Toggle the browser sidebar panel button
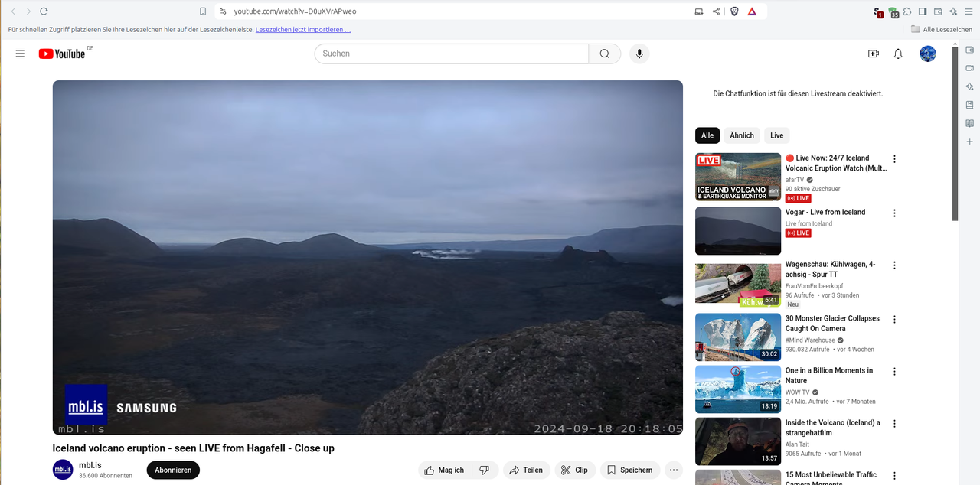This screenshot has height=485, width=980. click(923, 11)
